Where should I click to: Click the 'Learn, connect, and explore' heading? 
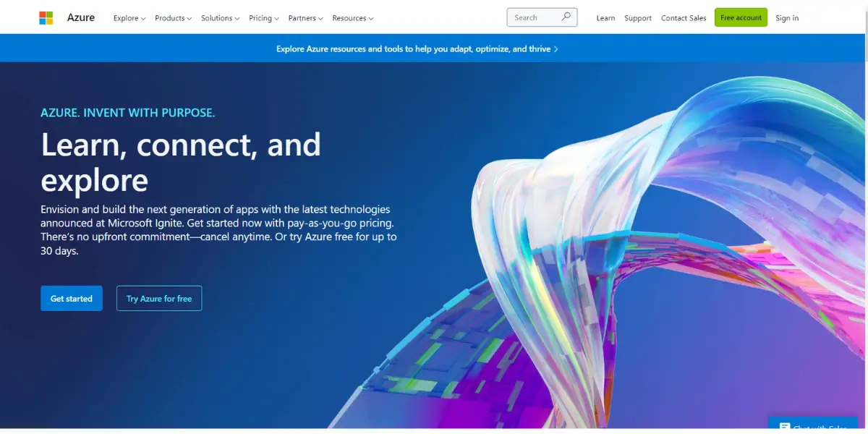(x=181, y=162)
